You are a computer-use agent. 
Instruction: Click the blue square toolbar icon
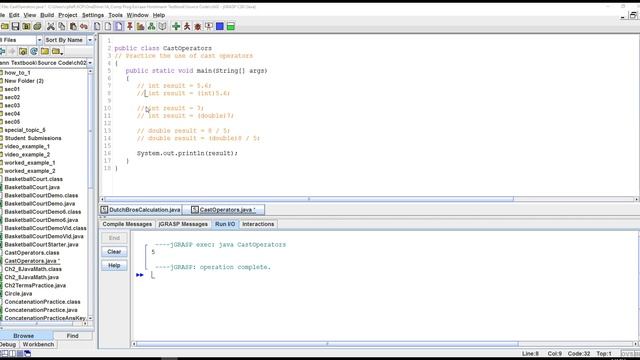click(x=220, y=27)
